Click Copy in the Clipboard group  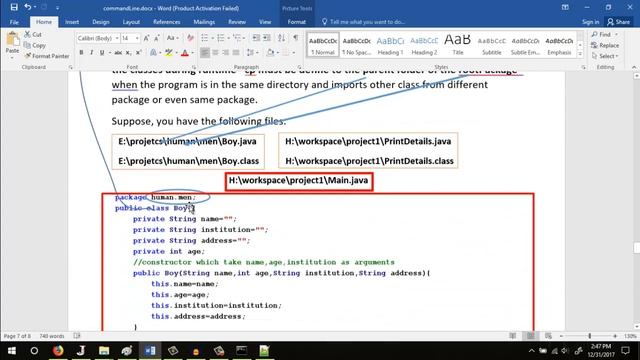click(34, 45)
